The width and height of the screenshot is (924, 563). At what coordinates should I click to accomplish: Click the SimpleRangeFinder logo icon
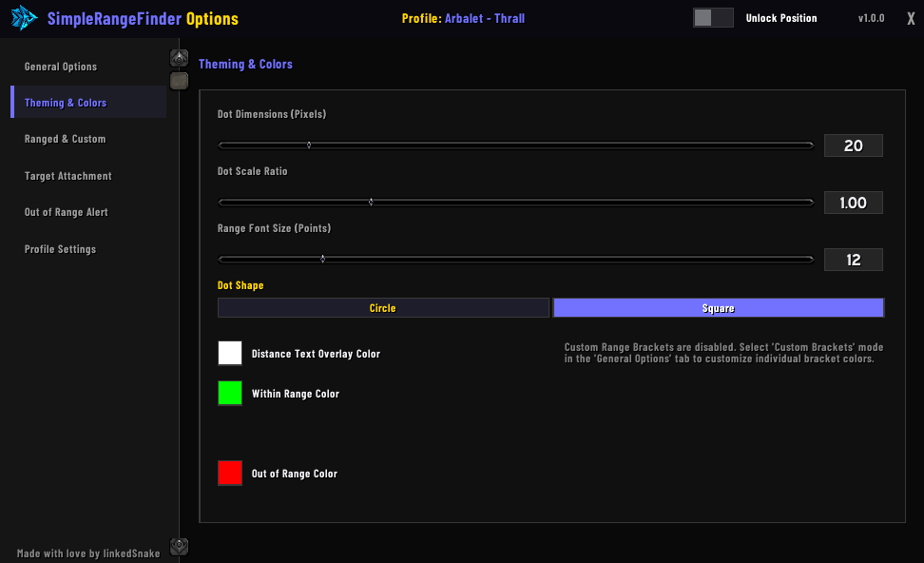24,18
